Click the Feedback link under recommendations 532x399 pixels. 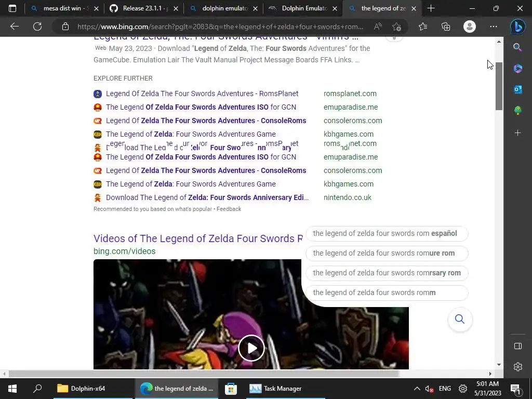point(229,209)
